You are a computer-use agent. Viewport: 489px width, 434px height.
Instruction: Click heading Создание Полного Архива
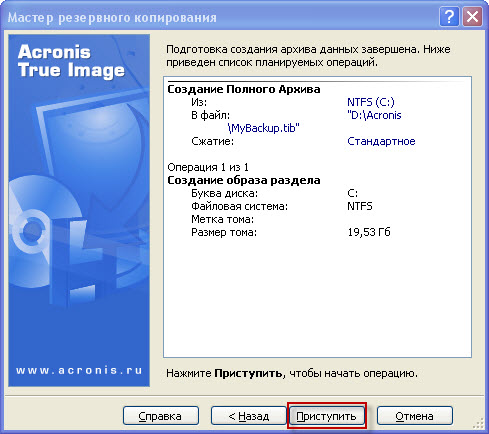[x=244, y=89]
